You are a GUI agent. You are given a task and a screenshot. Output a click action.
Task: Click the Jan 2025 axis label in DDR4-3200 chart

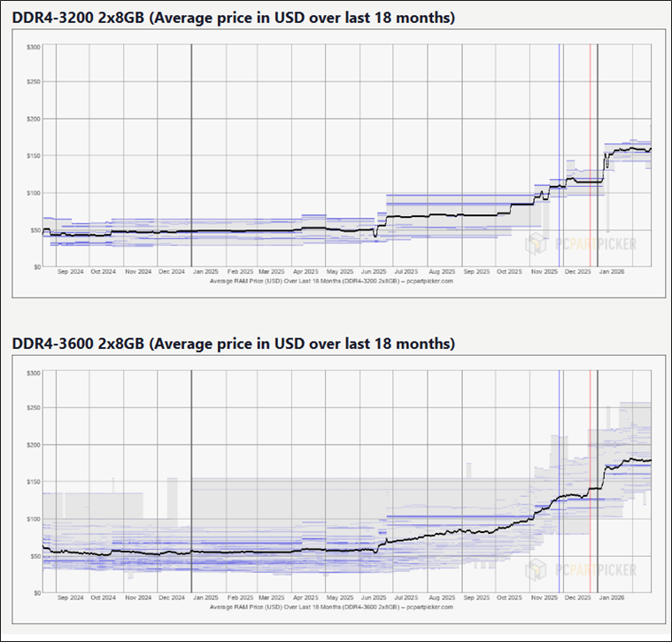point(205,272)
